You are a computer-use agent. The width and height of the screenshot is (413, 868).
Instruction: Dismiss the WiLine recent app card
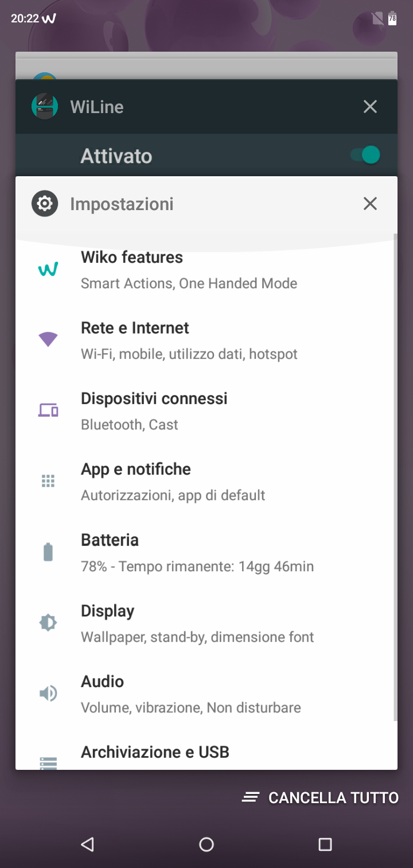pos(371,106)
